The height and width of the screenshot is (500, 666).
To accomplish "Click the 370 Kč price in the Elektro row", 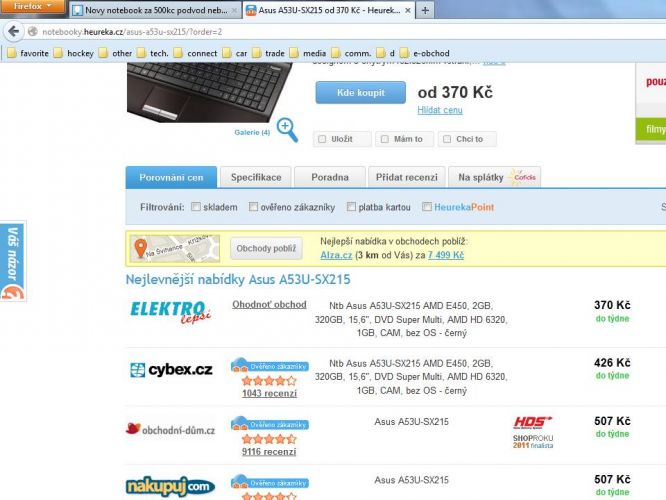I will coord(612,305).
